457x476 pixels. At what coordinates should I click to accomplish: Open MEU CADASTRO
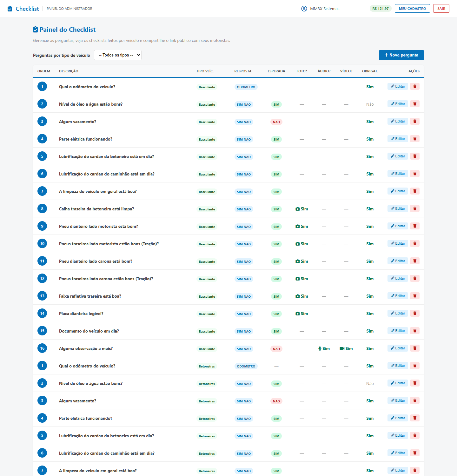412,9
